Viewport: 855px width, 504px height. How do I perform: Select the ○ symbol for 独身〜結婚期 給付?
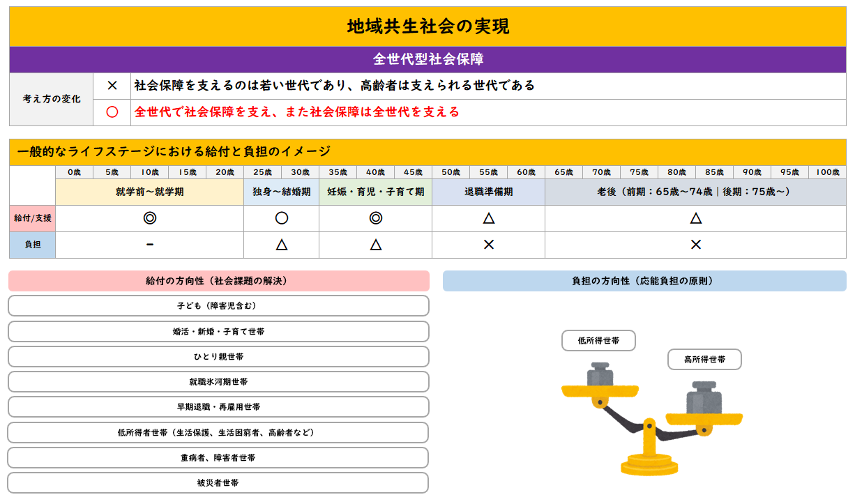click(x=280, y=217)
